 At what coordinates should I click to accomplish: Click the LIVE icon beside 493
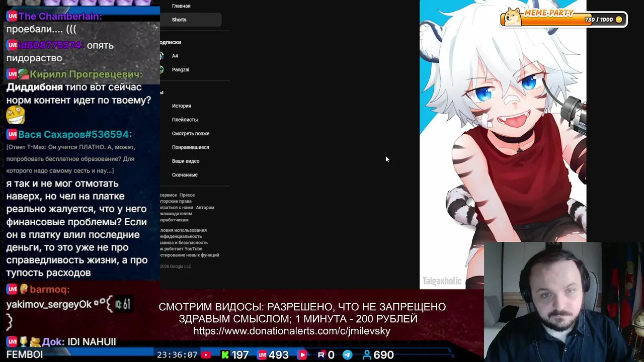point(262,355)
